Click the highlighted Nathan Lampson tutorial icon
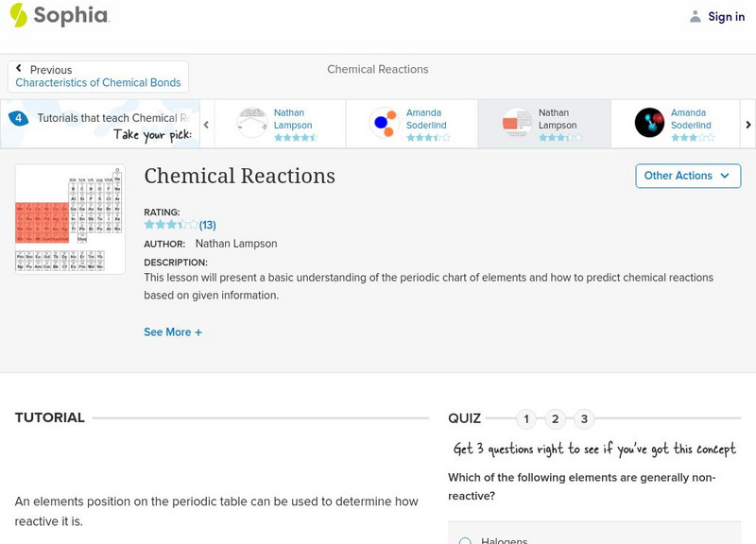The image size is (756, 544). coord(517,123)
